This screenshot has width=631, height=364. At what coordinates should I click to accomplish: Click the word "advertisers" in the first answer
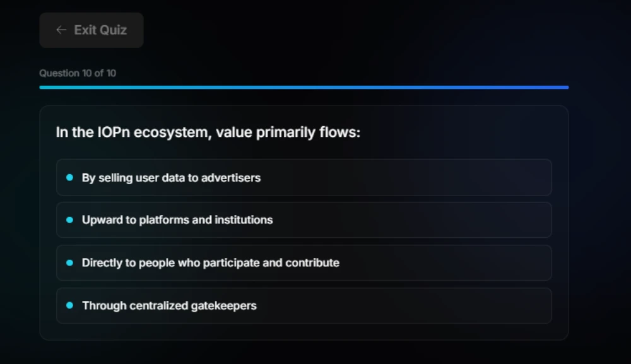pos(231,178)
